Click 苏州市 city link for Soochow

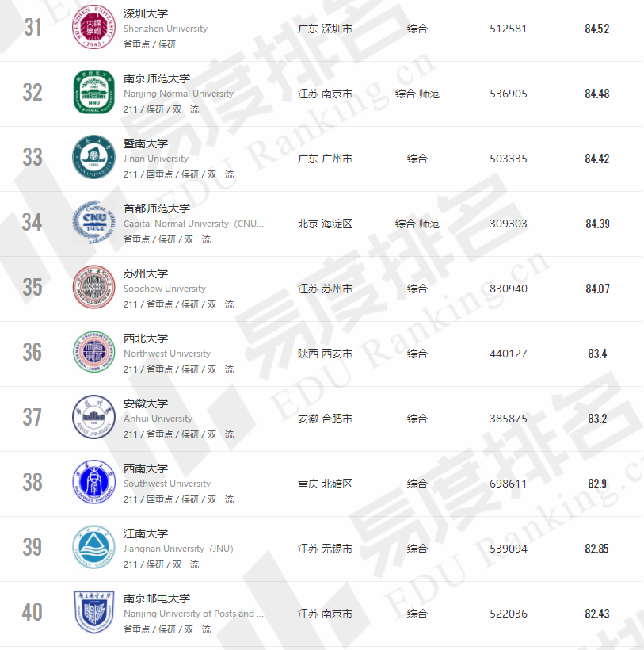pyautogui.click(x=337, y=289)
